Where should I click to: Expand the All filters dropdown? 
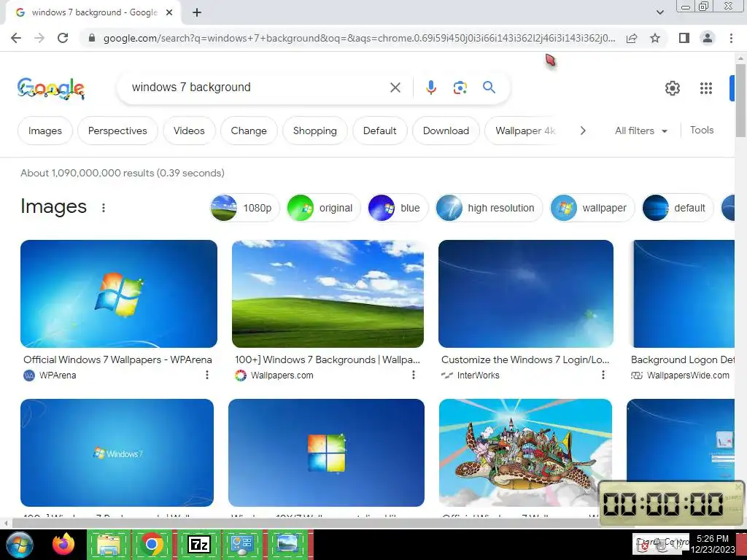pyautogui.click(x=641, y=131)
